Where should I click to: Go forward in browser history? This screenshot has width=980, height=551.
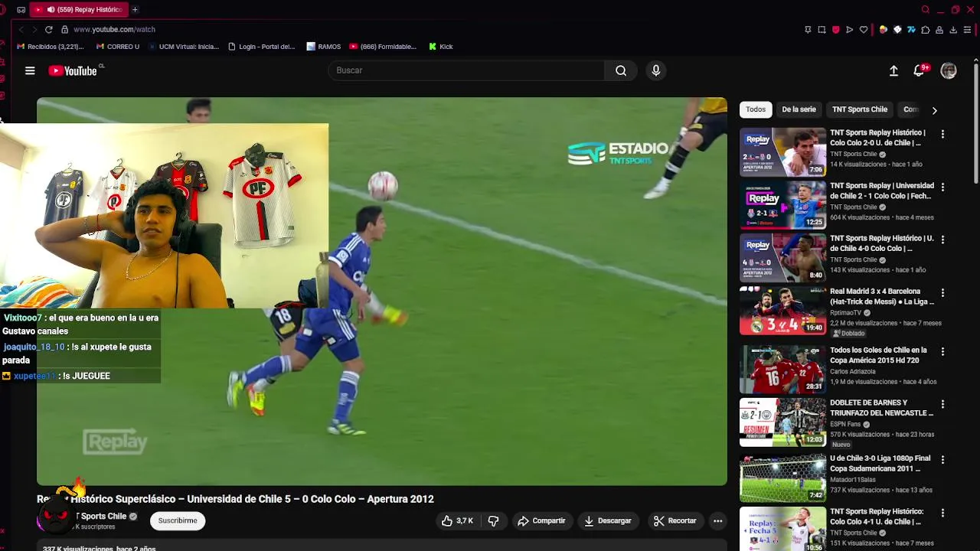(34, 29)
